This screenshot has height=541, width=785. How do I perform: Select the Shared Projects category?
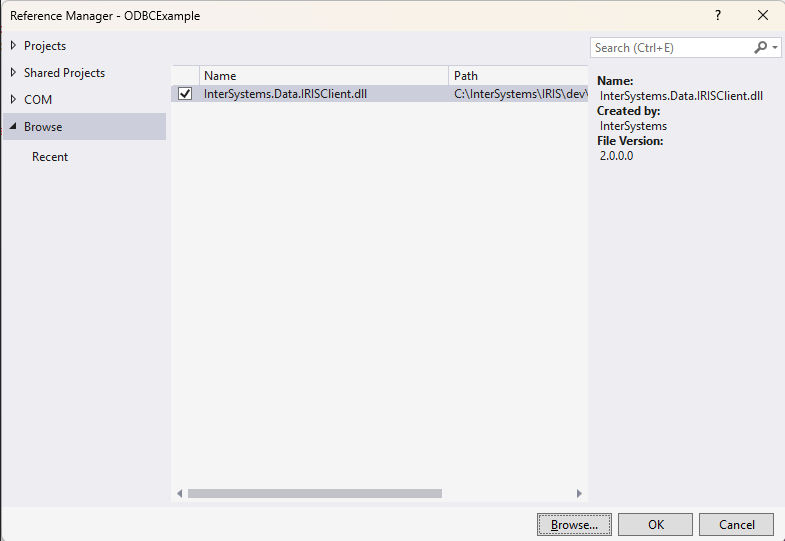[x=65, y=73]
